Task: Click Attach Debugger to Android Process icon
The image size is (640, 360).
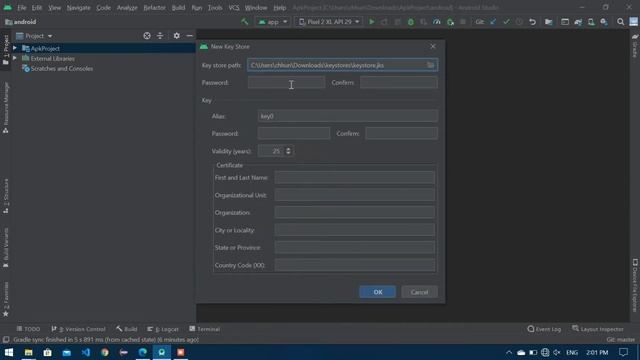Action: click(x=450, y=22)
